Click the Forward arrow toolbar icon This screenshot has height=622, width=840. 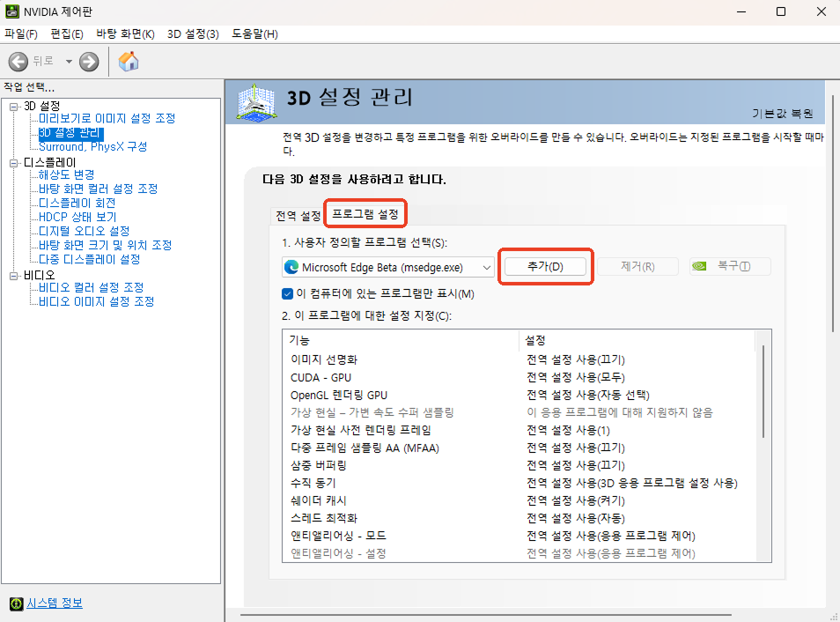click(x=89, y=62)
